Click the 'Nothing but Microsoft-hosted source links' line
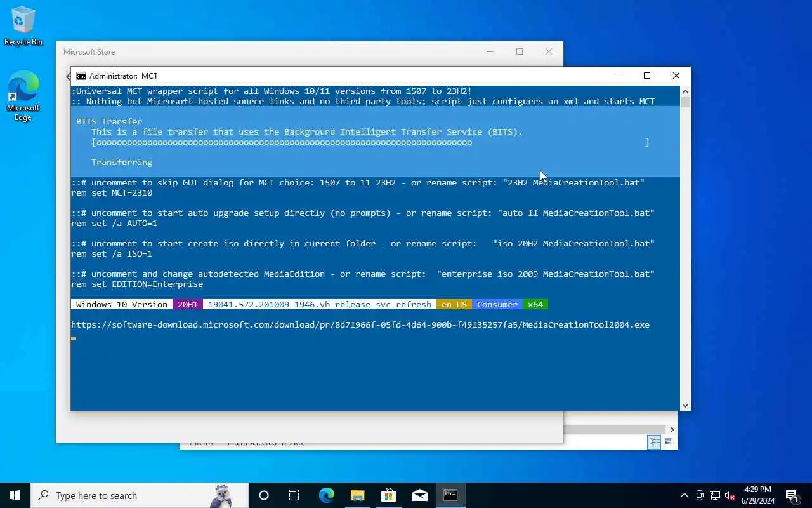The image size is (812, 508). (x=363, y=101)
